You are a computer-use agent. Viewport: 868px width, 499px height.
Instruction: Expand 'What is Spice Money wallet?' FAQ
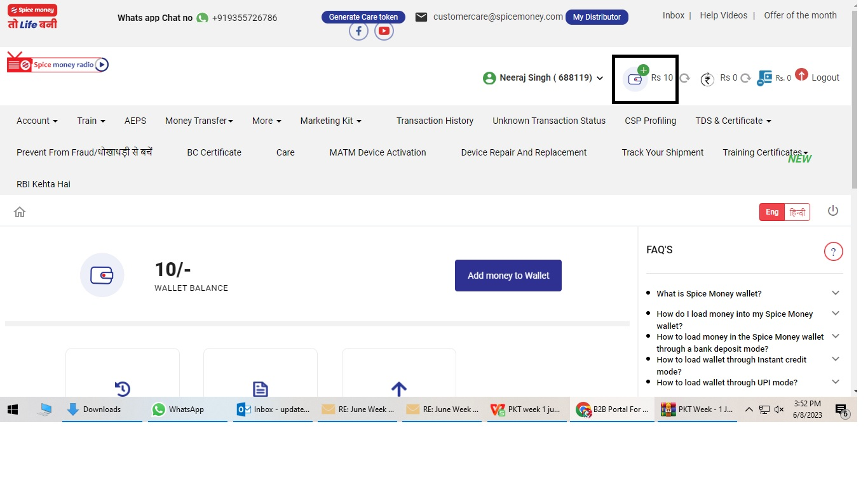[x=836, y=293]
